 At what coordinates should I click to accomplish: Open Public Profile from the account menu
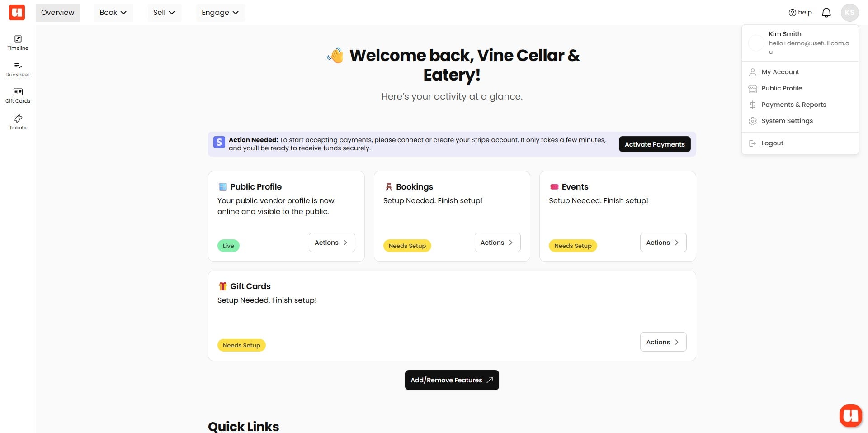(x=782, y=88)
